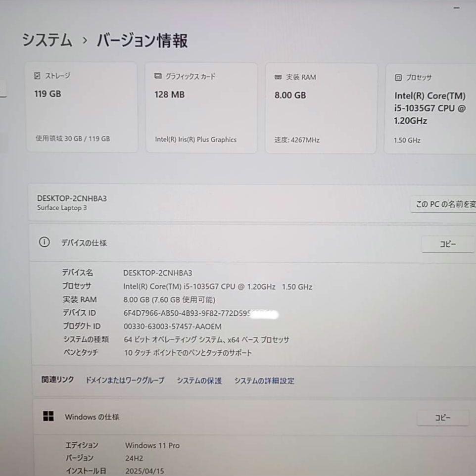This screenshot has width=476, height=476.
Task: Click the RAM icon beside 実装 RAM
Action: (x=278, y=77)
